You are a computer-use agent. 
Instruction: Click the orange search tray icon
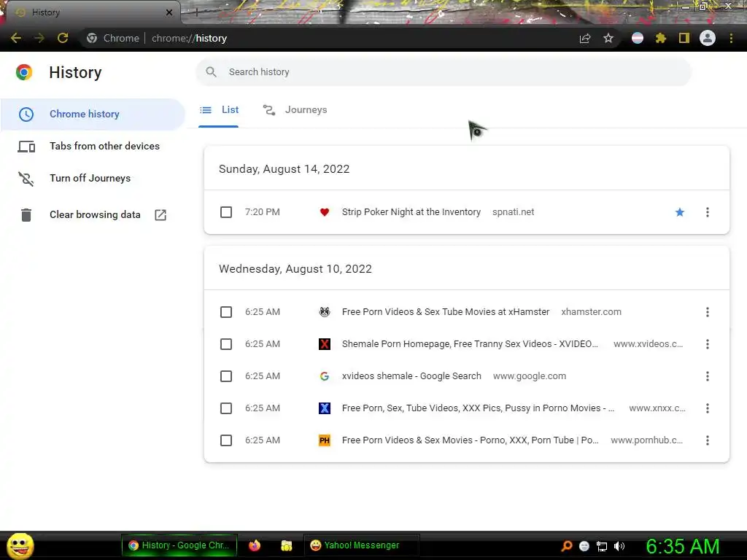tap(567, 546)
